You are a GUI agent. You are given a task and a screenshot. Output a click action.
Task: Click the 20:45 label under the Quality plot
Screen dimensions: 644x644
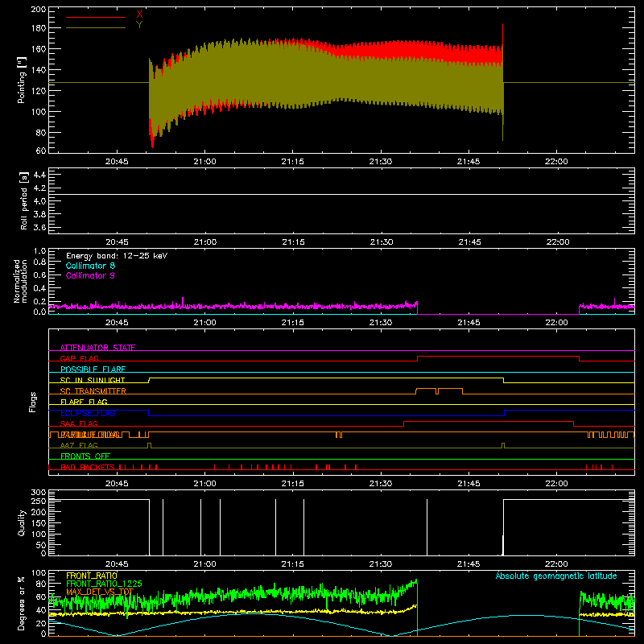pyautogui.click(x=117, y=564)
